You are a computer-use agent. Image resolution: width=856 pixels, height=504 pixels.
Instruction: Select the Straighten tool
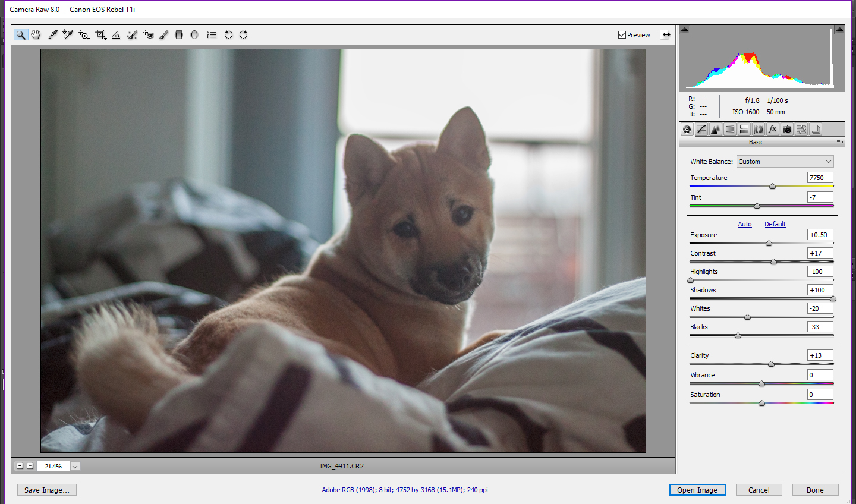click(116, 35)
